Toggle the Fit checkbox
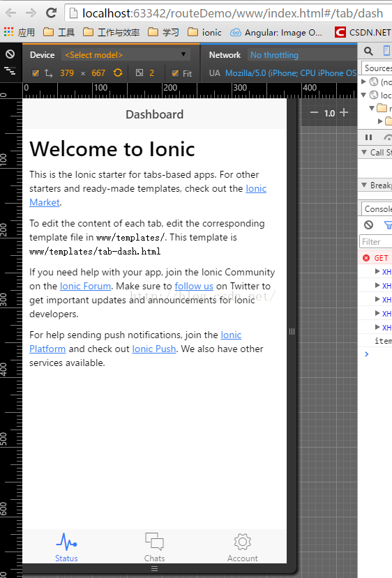Screen dimensions: 392x578 click(x=175, y=73)
